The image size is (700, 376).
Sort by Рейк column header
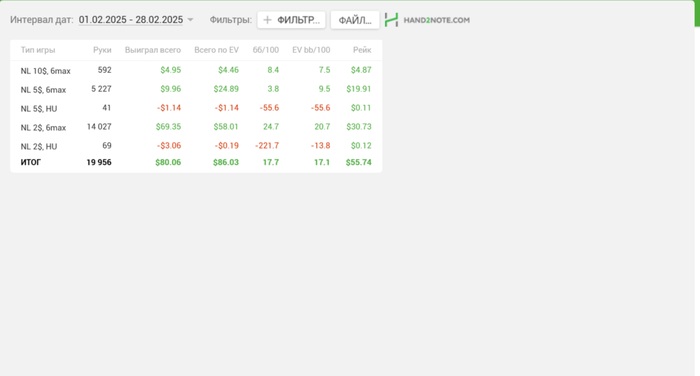[x=362, y=50]
